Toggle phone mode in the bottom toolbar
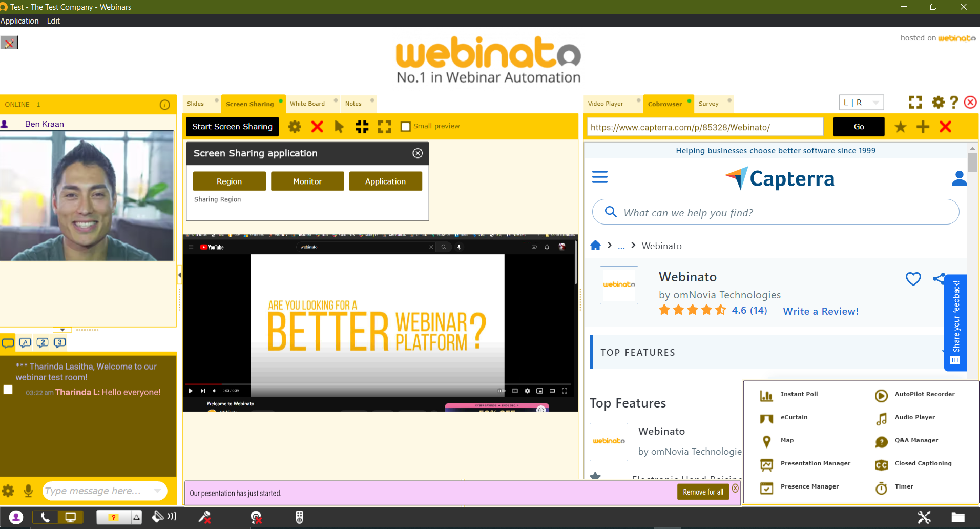Viewport: 980px width, 529px height. point(45,517)
